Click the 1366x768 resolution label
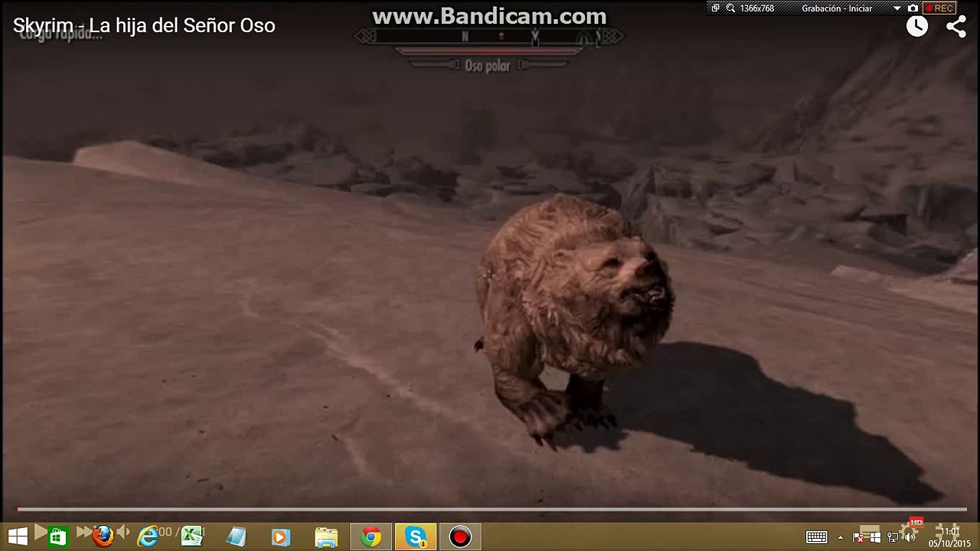Image resolution: width=980 pixels, height=551 pixels. (x=756, y=8)
